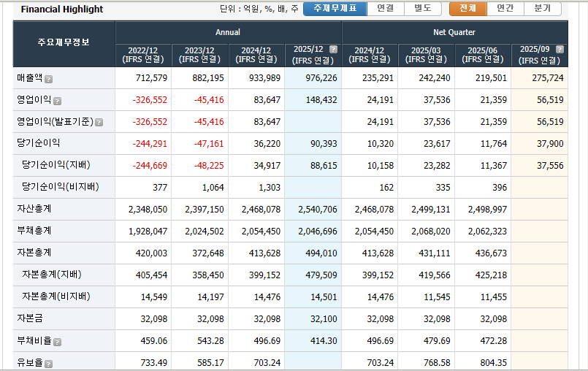The width and height of the screenshot is (588, 371).
Task: Show only quarterly data via 분기 tab
Action: tap(543, 9)
